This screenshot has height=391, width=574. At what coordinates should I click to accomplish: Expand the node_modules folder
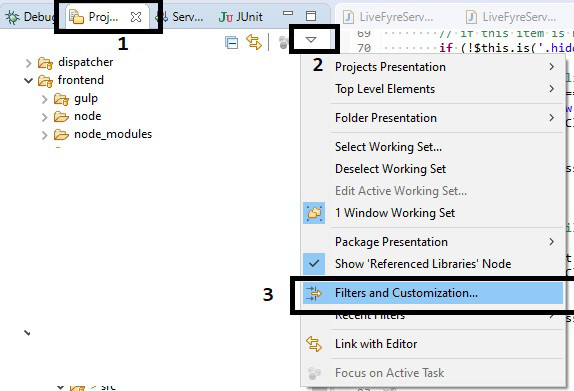pyautogui.click(x=44, y=135)
